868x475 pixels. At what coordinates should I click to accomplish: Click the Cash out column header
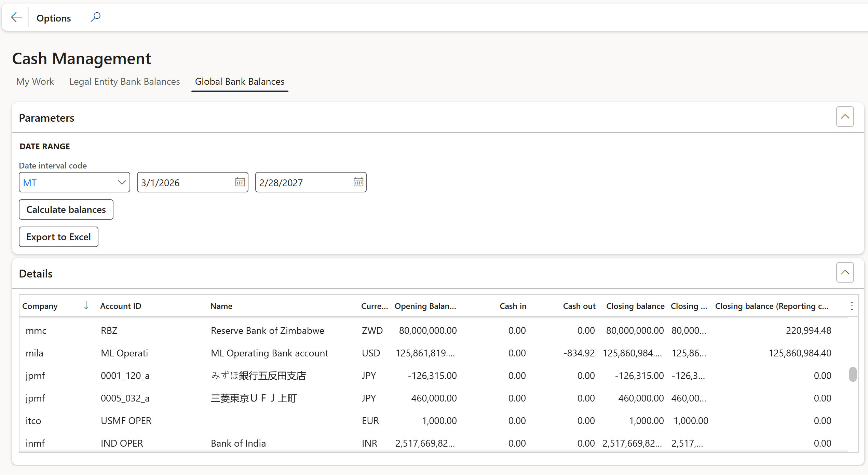[x=579, y=306]
